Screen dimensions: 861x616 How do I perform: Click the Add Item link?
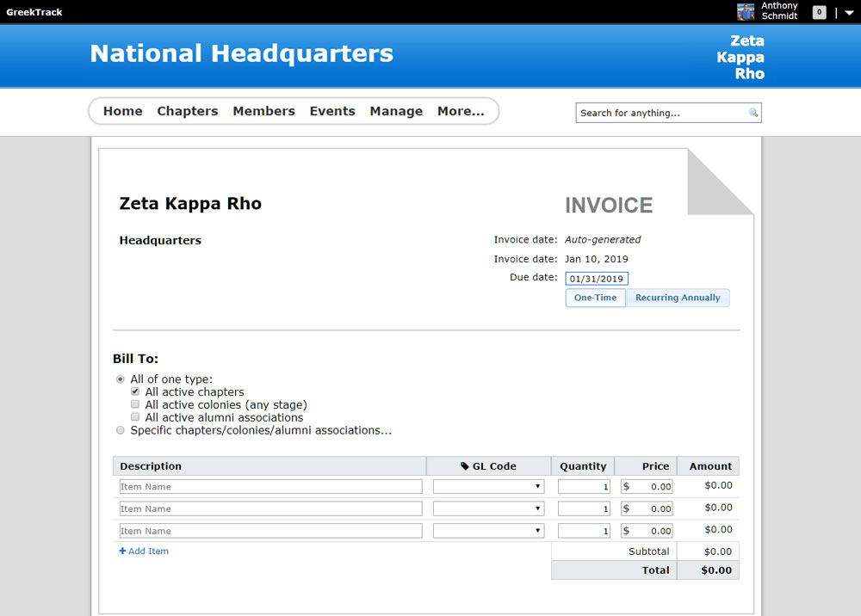(144, 551)
